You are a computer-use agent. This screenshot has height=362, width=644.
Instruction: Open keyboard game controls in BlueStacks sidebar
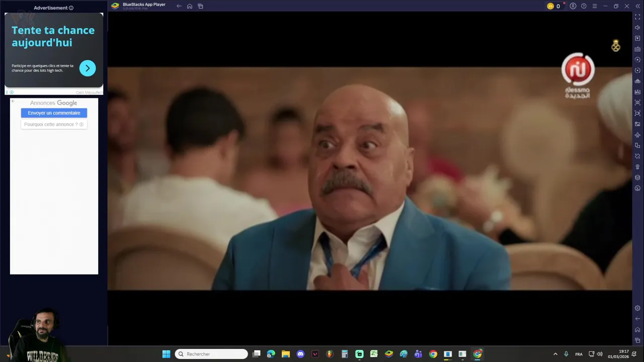tap(637, 49)
